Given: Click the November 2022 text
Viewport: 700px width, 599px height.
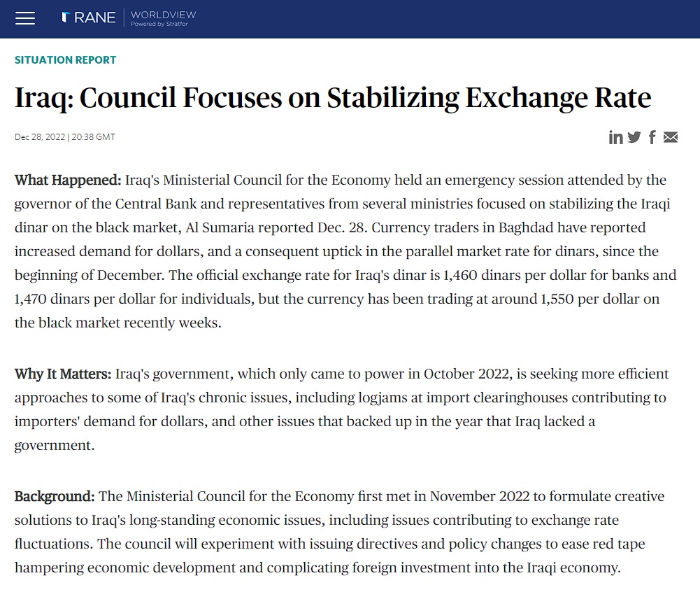Looking at the screenshot, I should point(480,496).
